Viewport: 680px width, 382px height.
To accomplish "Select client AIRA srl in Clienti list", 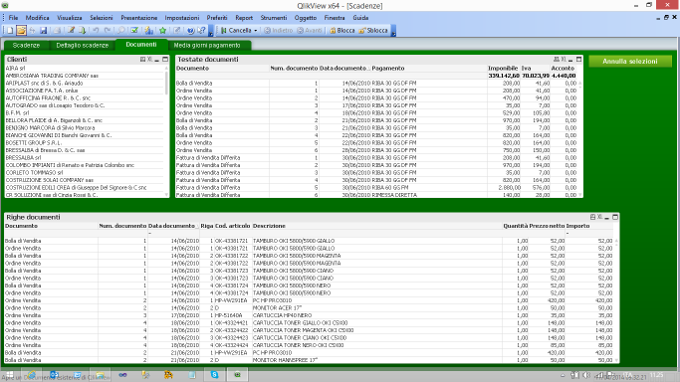I will coord(84,68).
